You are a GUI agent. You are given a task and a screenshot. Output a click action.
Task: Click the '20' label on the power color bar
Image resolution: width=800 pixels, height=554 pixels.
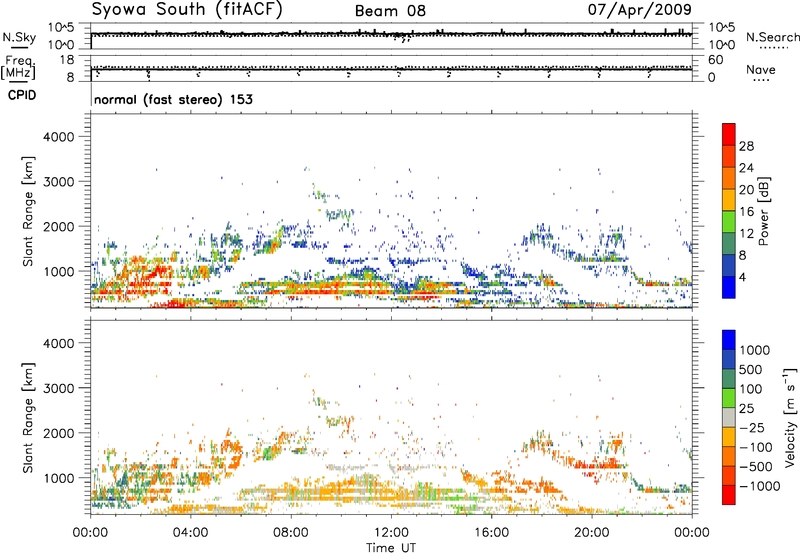[746, 190]
